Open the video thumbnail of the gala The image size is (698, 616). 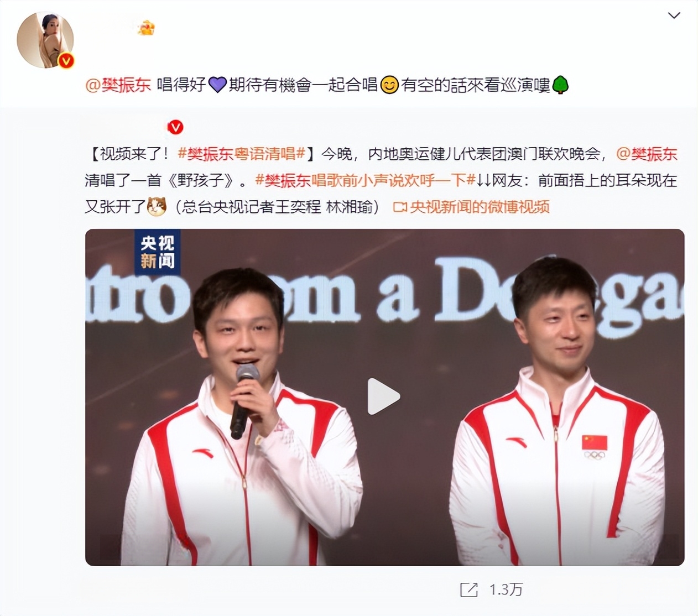point(384,397)
